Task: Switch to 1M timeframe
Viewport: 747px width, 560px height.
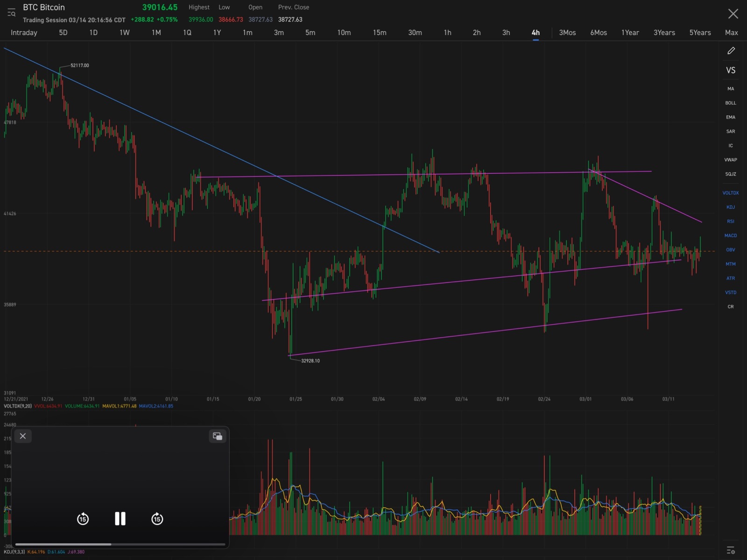Action: click(156, 33)
